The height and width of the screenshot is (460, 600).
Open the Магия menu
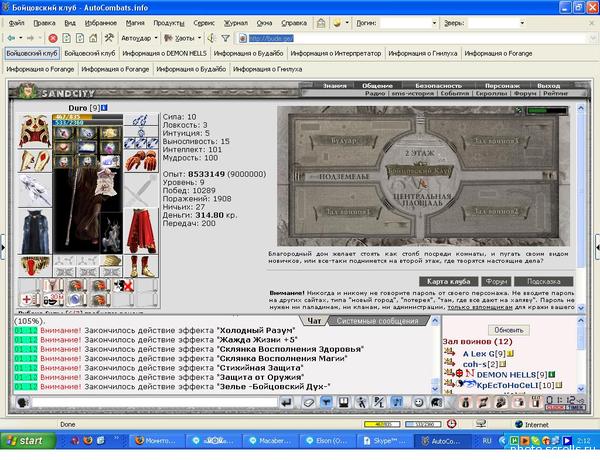[135, 23]
